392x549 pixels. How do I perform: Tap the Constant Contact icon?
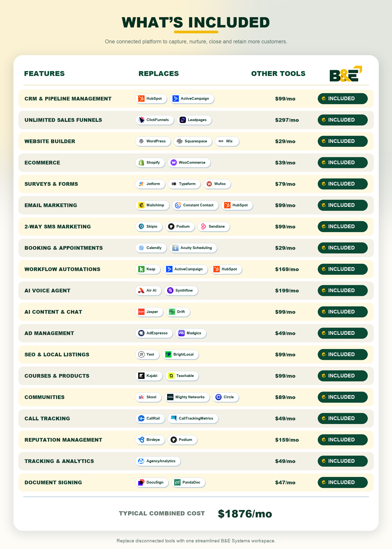[x=178, y=205]
